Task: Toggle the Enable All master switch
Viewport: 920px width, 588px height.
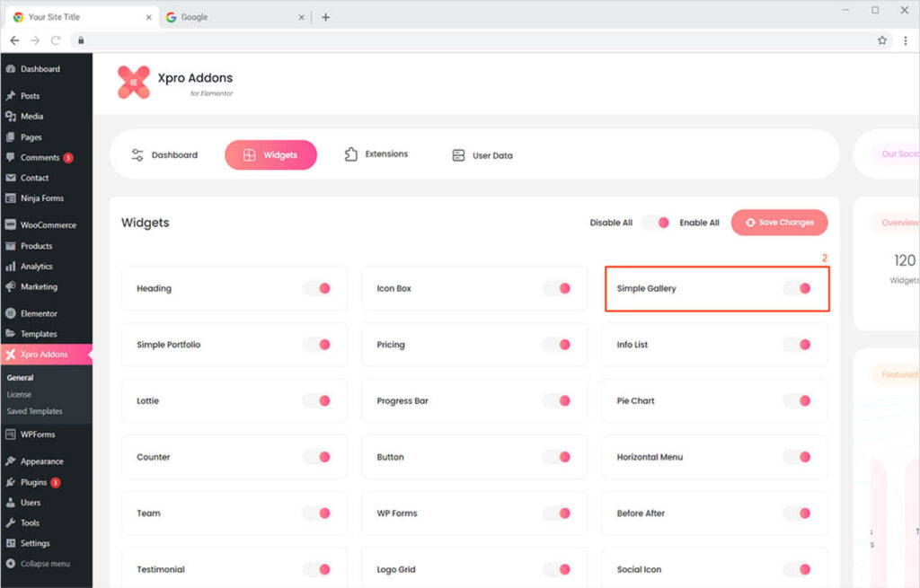Action: pos(656,223)
